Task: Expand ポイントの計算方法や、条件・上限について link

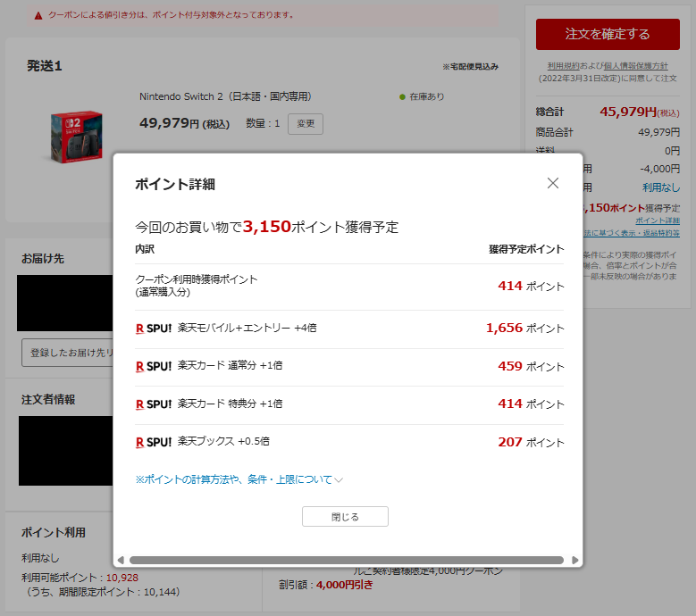Action: pyautogui.click(x=239, y=479)
